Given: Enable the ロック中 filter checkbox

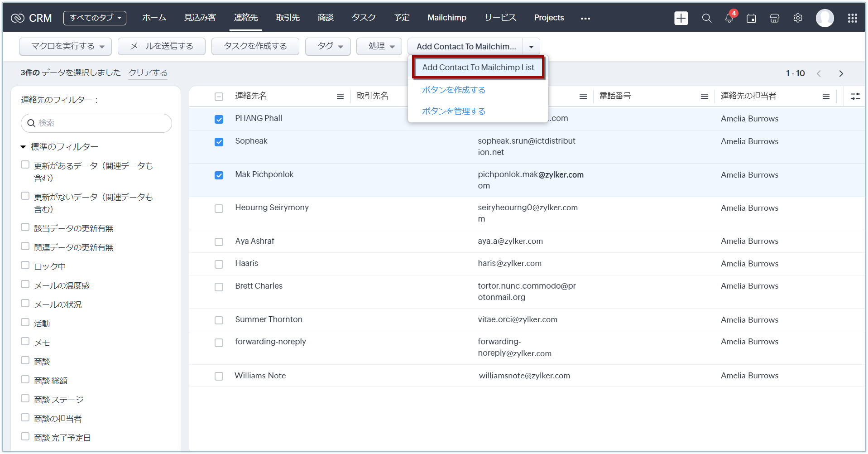Looking at the screenshot, I should tap(25, 266).
